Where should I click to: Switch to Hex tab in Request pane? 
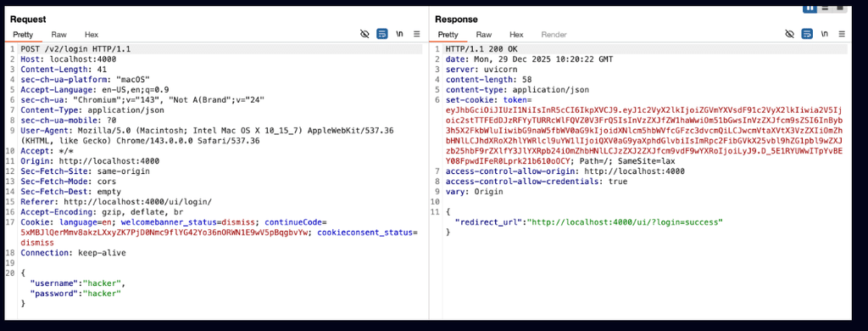click(92, 35)
